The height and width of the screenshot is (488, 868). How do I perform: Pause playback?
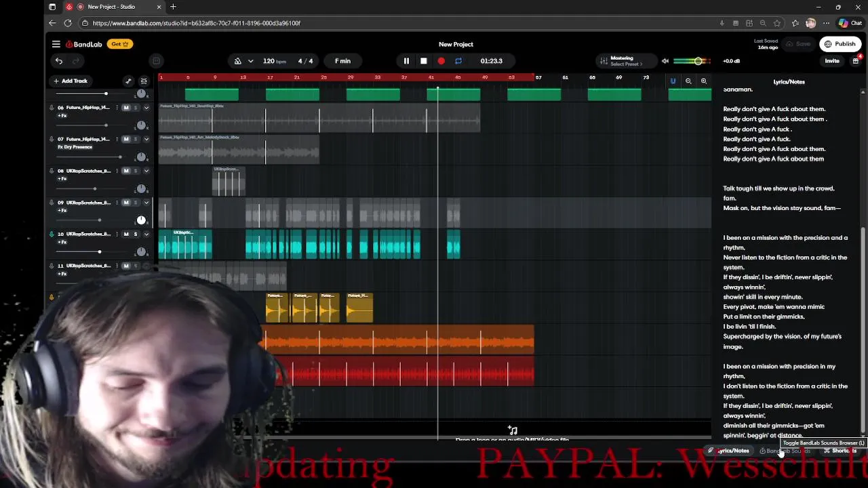pyautogui.click(x=406, y=61)
